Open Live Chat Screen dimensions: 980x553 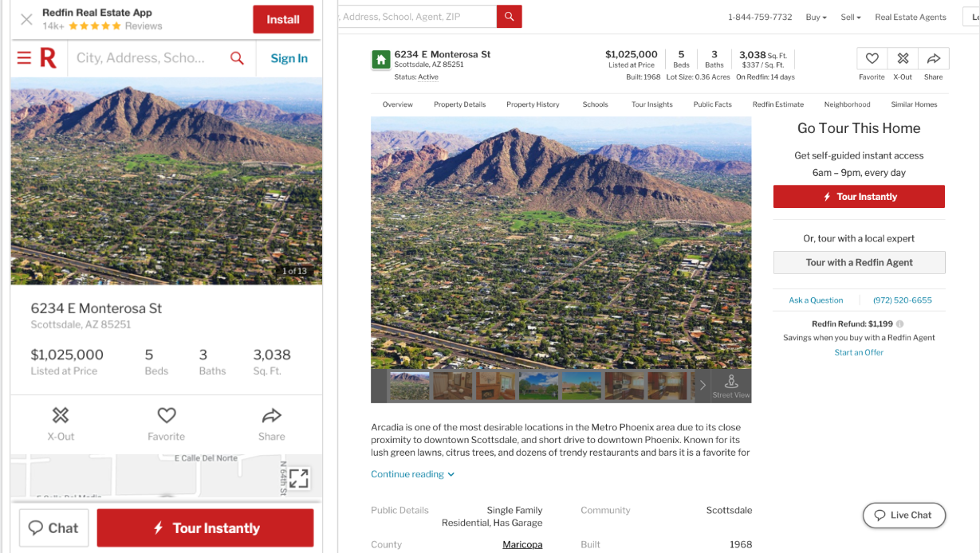[x=904, y=515]
